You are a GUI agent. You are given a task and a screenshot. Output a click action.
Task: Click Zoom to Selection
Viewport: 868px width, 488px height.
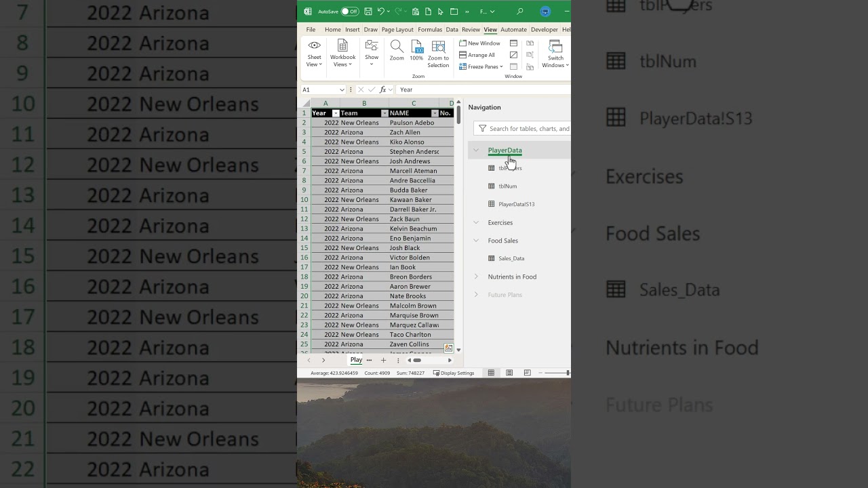pyautogui.click(x=438, y=54)
